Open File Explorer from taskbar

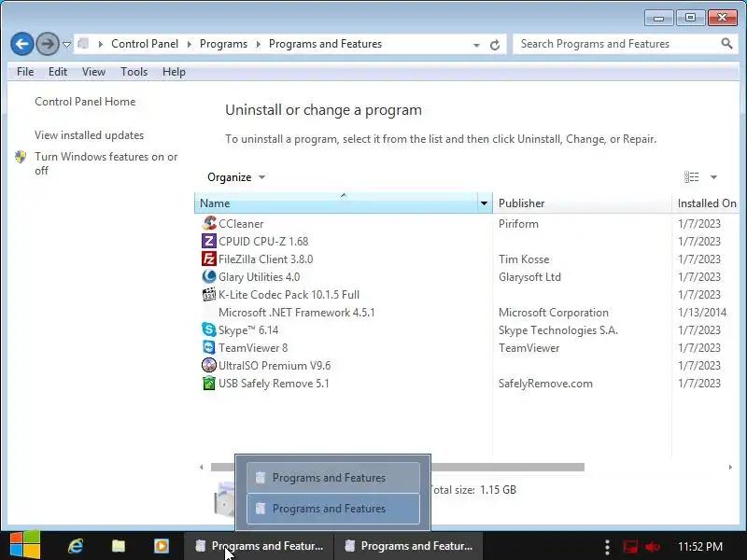point(119,546)
